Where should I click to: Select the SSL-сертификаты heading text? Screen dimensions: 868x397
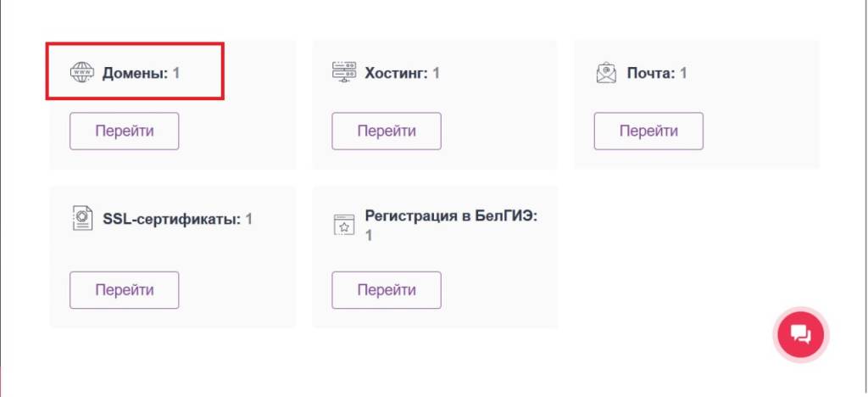coord(173,219)
